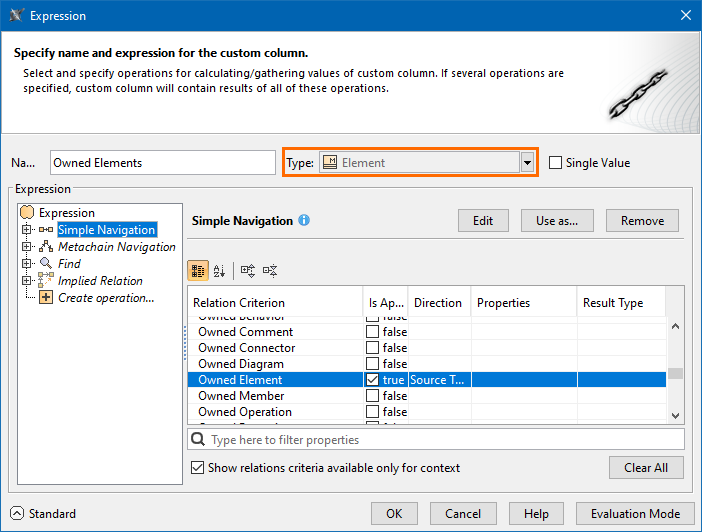Expand the Metachain Navigation tree node

27,247
